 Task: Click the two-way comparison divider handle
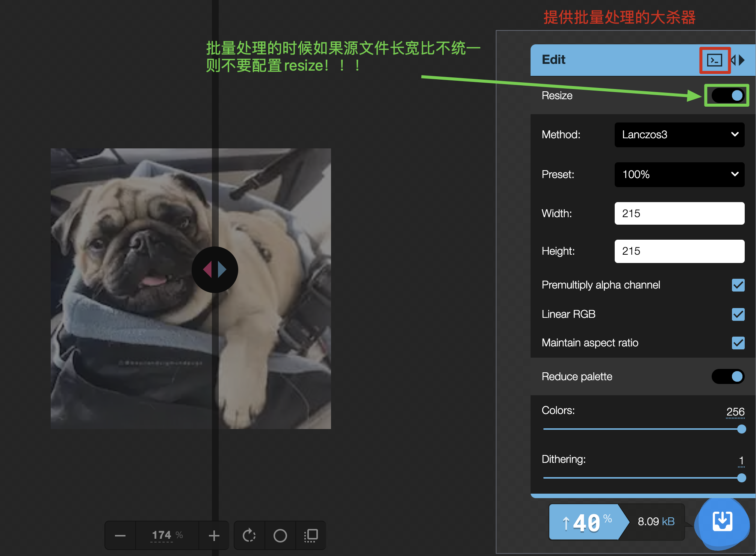pyautogui.click(x=215, y=270)
